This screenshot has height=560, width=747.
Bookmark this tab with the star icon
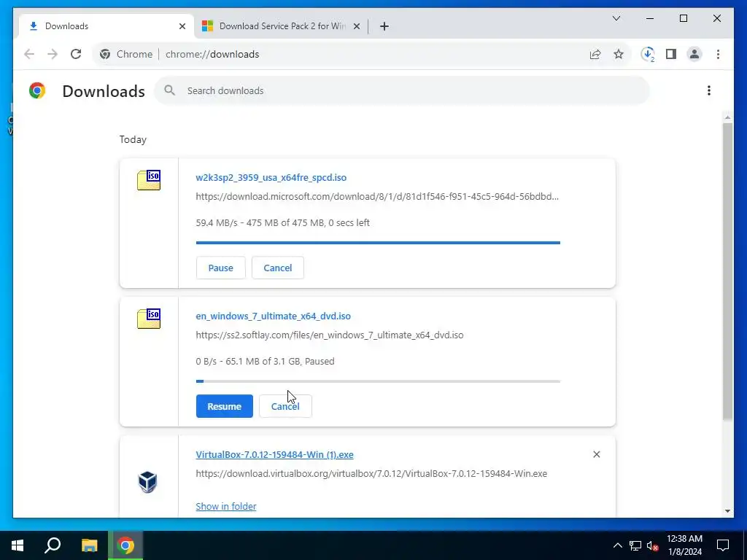619,54
